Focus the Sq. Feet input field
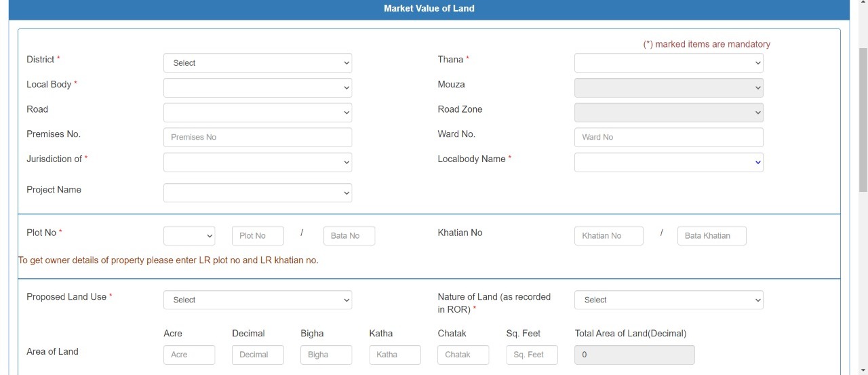Viewport: 868px width, 375px height. [532, 355]
